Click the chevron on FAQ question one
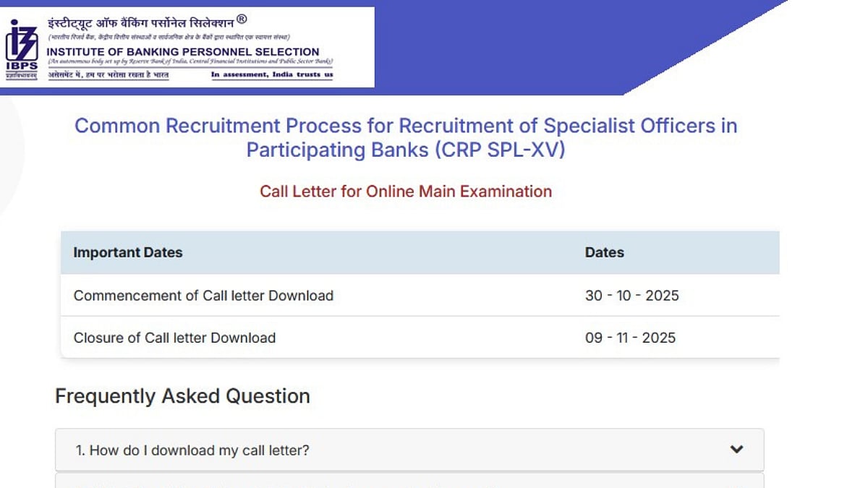The image size is (868, 488). click(x=736, y=449)
